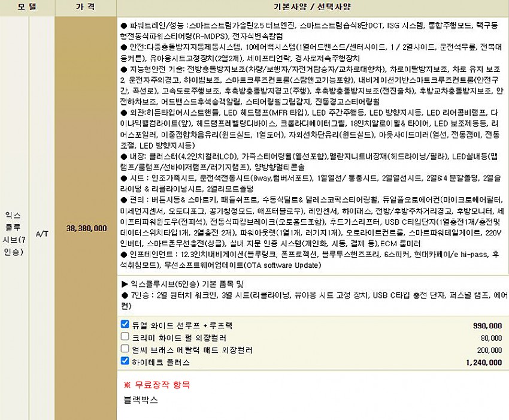Click the A/T transmission cell
509x420 pixels.
coord(42,233)
